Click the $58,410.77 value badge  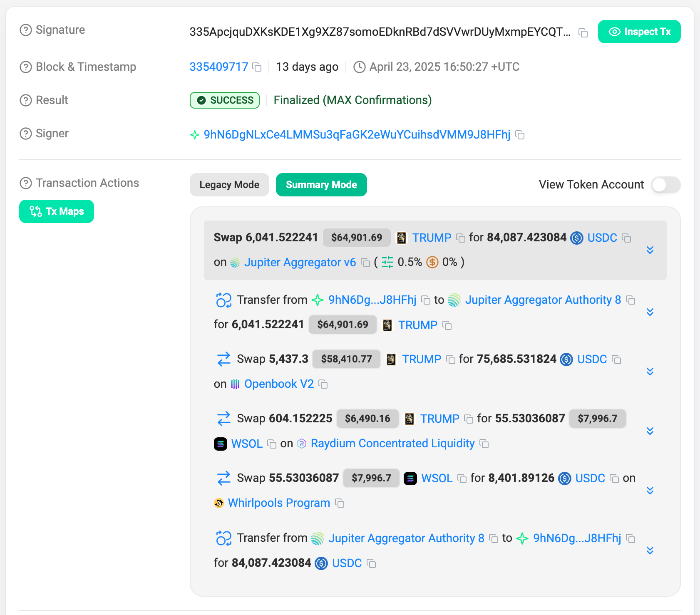346,359
